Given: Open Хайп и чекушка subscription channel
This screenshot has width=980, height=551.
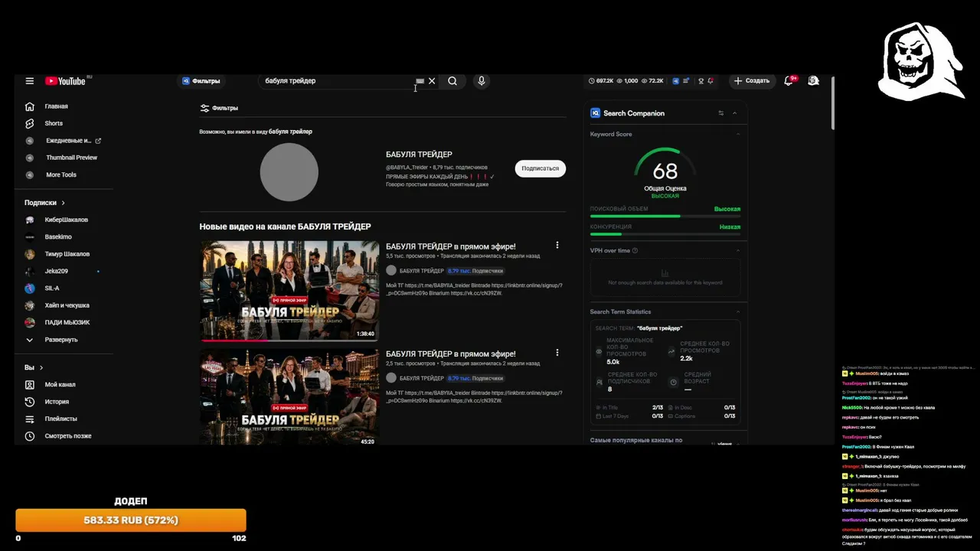Looking at the screenshot, I should pos(67,305).
